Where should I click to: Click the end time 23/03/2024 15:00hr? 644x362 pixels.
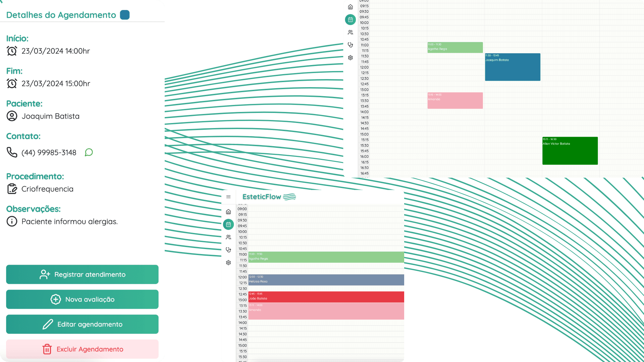[56, 83]
